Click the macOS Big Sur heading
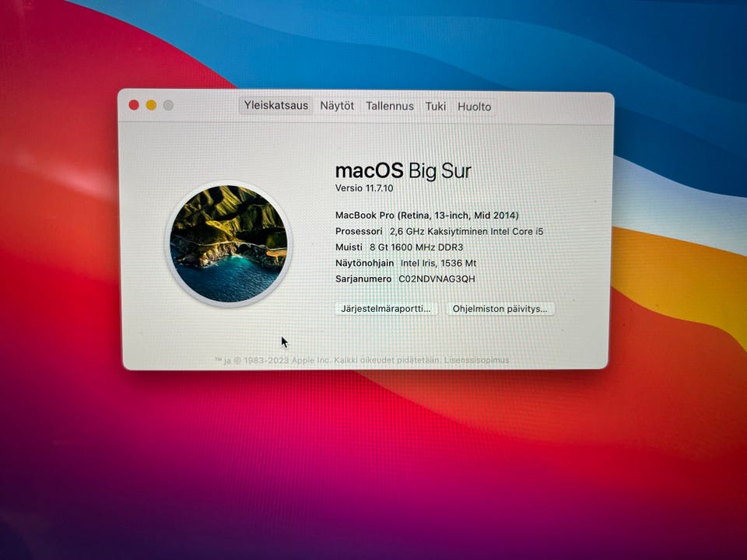747x560 pixels. 403,171
